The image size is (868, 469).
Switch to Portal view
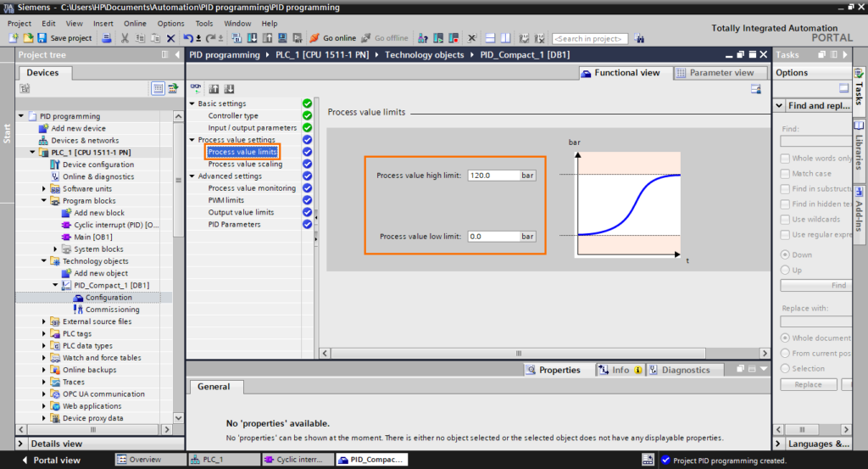pos(51,461)
